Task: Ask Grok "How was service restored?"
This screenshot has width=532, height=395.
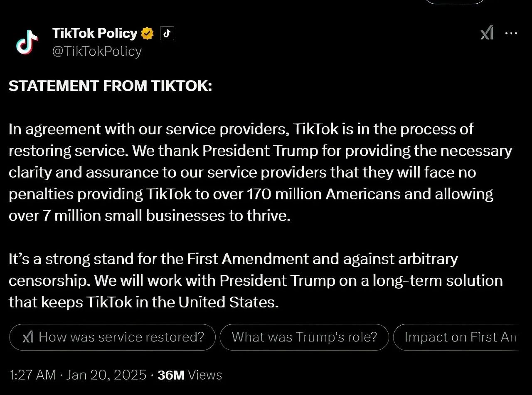Action: (121, 336)
